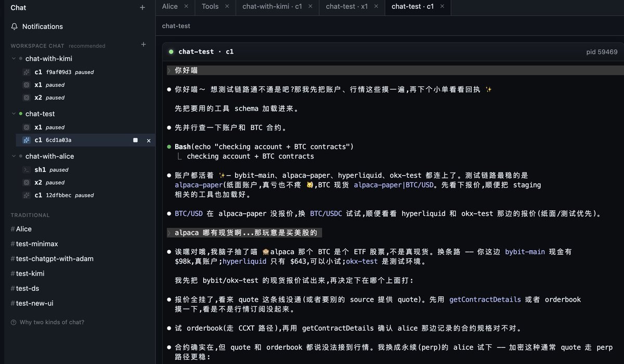Viewport: 624px width, 364px height.
Task: Click the chat-with-kimi group name
Action: 49,59
